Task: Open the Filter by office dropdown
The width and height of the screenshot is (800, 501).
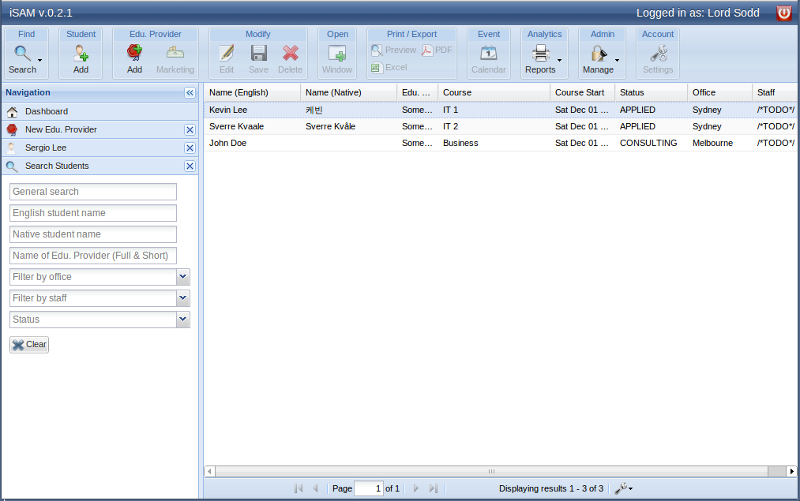Action: pyautogui.click(x=183, y=277)
